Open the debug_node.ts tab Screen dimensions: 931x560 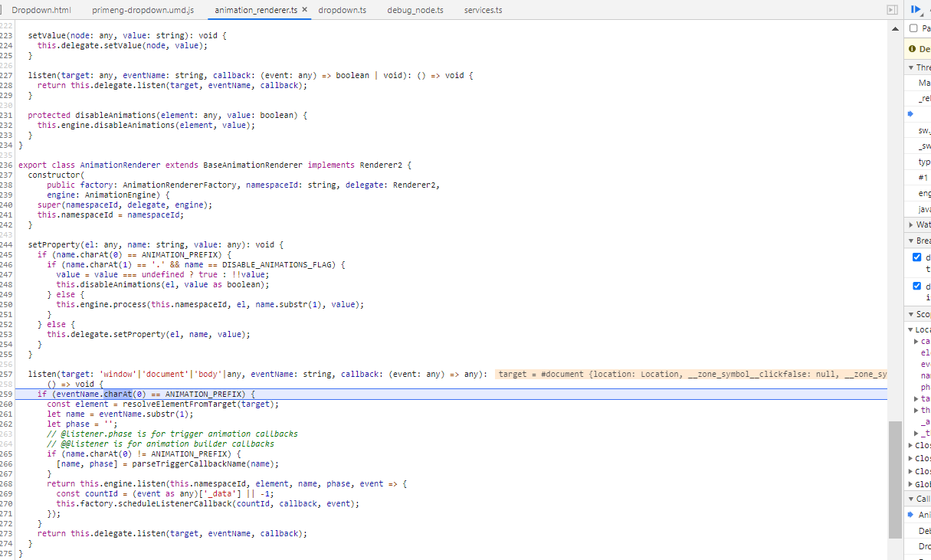415,11
